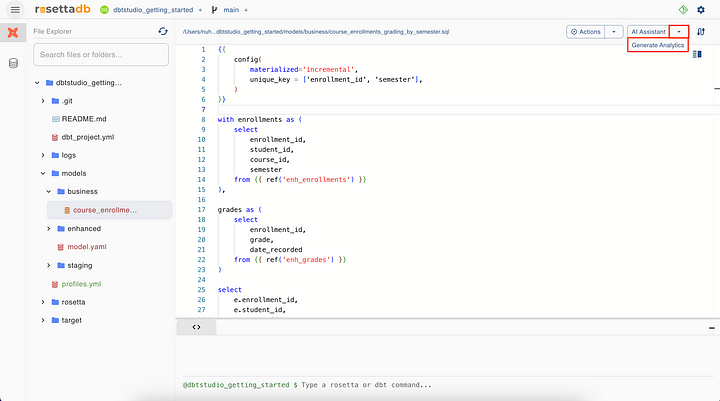Focus the Search files or folders field
This screenshot has width=720, height=401.
click(101, 55)
